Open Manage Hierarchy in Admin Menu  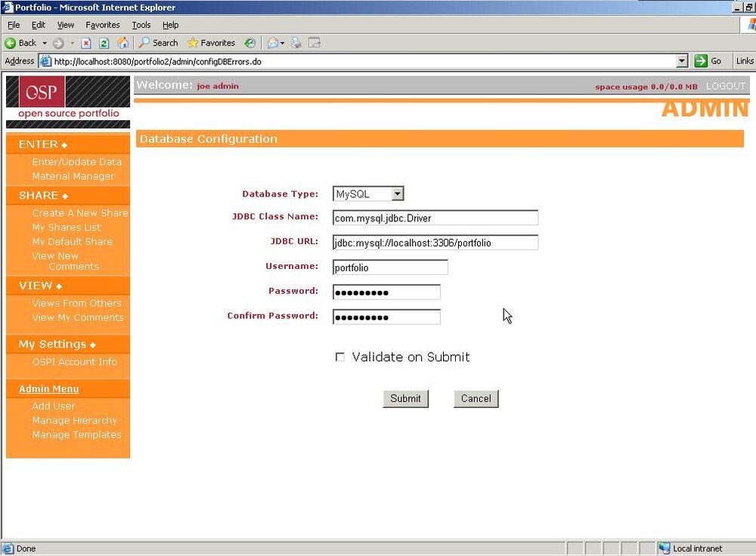75,421
